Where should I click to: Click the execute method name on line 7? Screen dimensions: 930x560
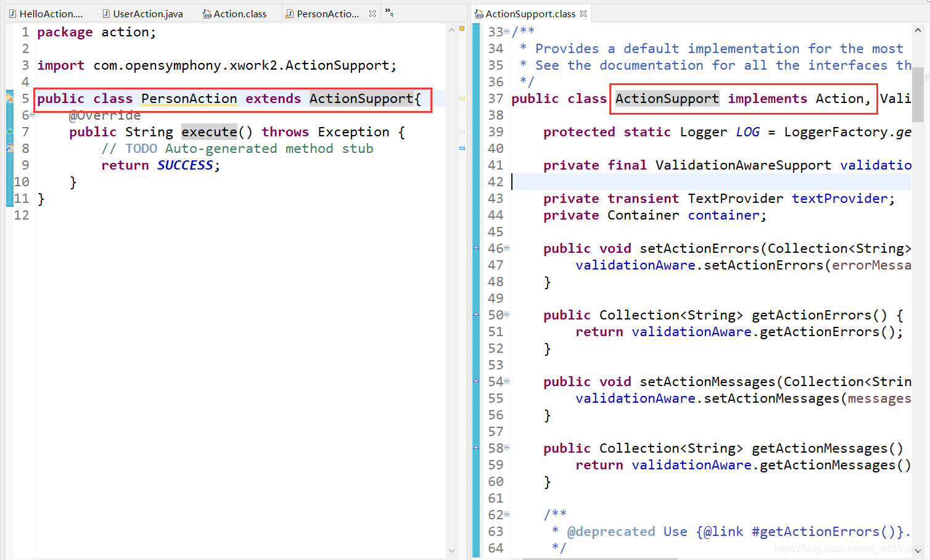209,132
